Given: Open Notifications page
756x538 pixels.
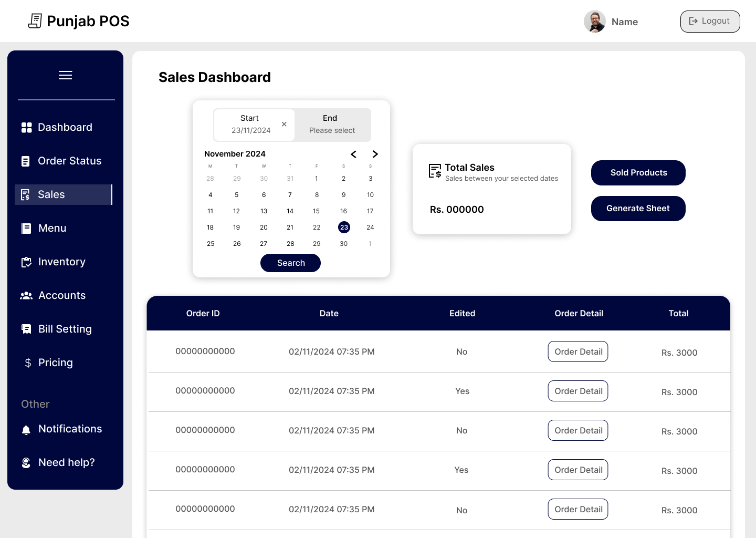Looking at the screenshot, I should click(x=64, y=429).
